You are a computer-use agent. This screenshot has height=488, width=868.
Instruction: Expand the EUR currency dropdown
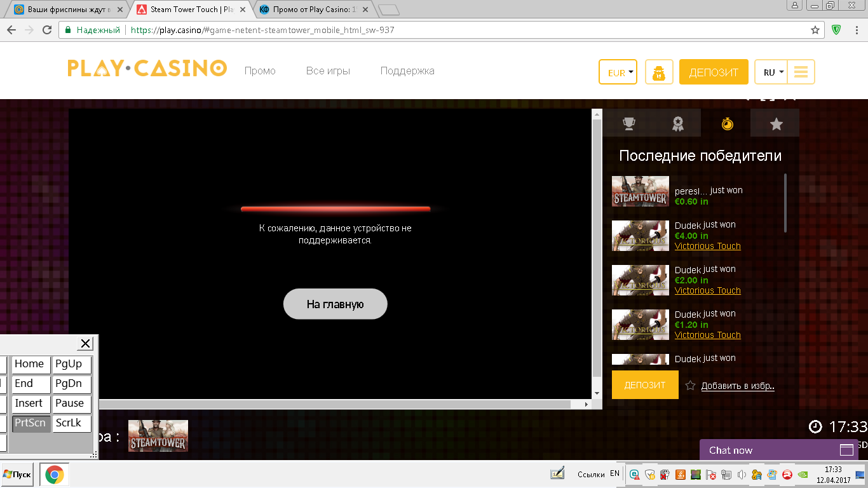click(x=618, y=72)
